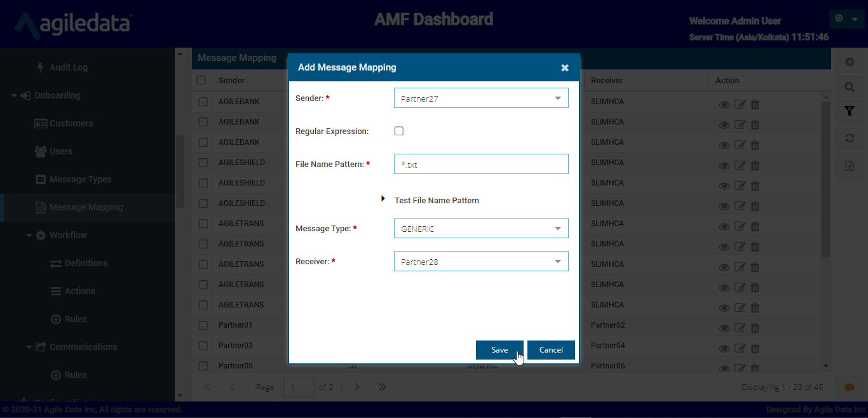Viewport: 868px width, 418px height.
Task: View the first AGILEBANK row with eye icon
Action: tap(724, 105)
